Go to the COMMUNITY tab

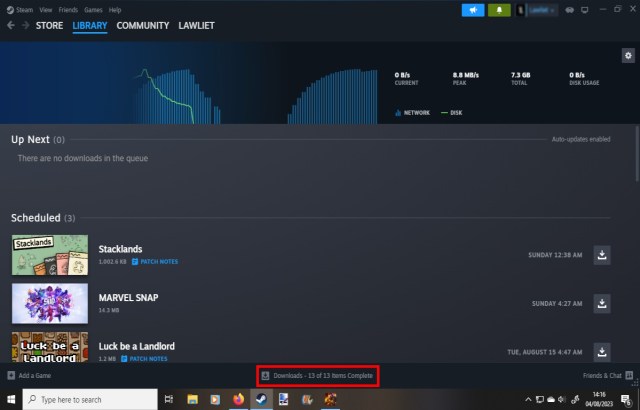click(x=142, y=25)
